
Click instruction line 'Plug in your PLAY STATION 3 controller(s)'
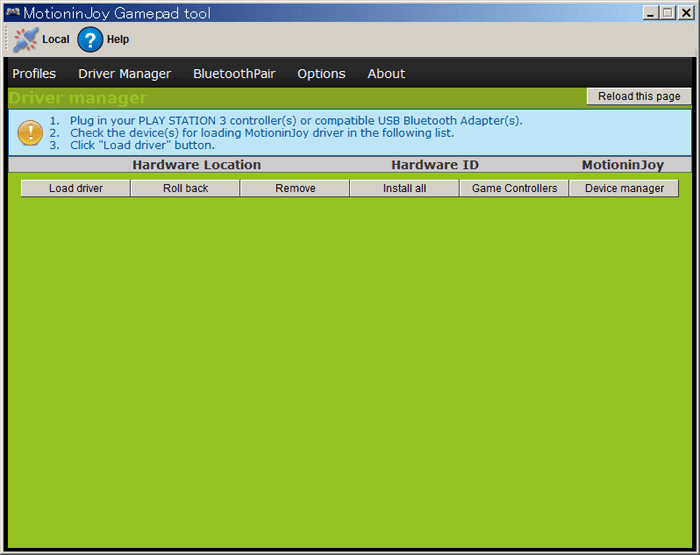click(x=296, y=121)
